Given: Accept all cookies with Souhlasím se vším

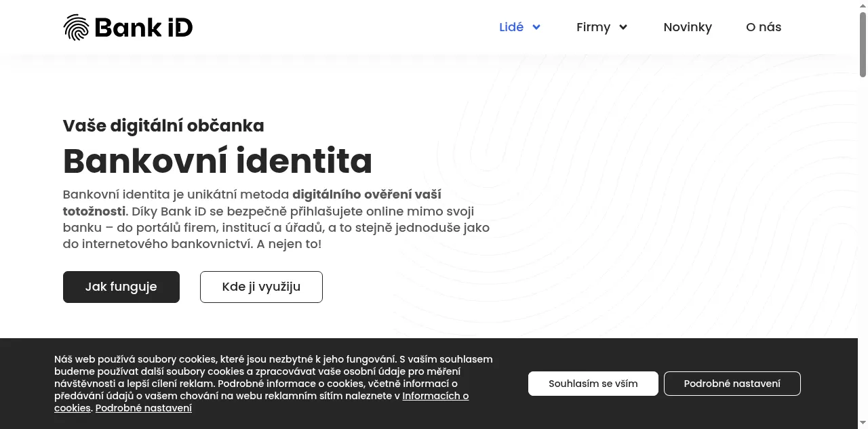Looking at the screenshot, I should (x=593, y=384).
